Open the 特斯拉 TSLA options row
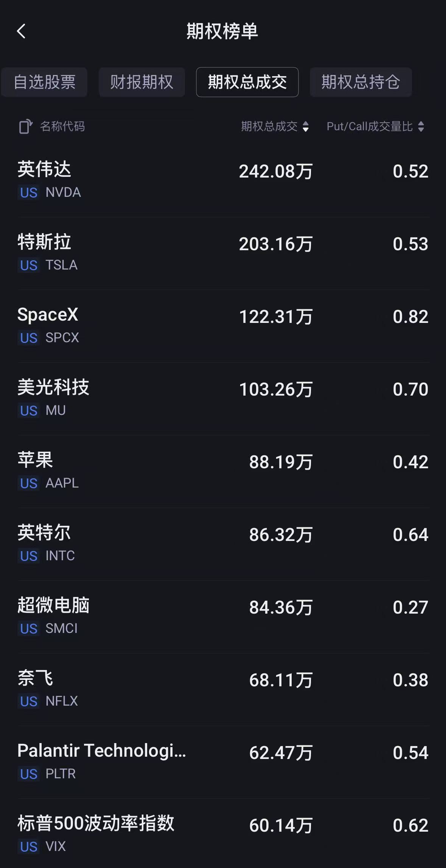 223,253
